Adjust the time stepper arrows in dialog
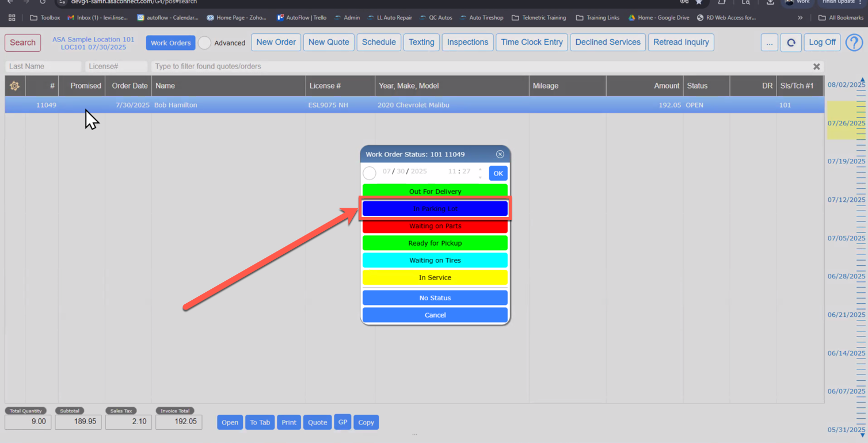 click(x=480, y=173)
